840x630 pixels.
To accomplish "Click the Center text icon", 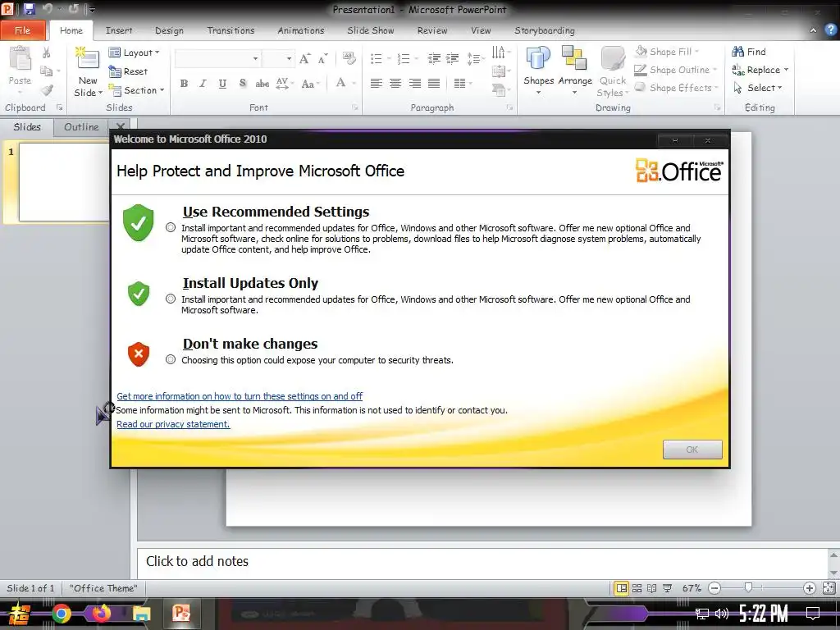I will (x=395, y=84).
